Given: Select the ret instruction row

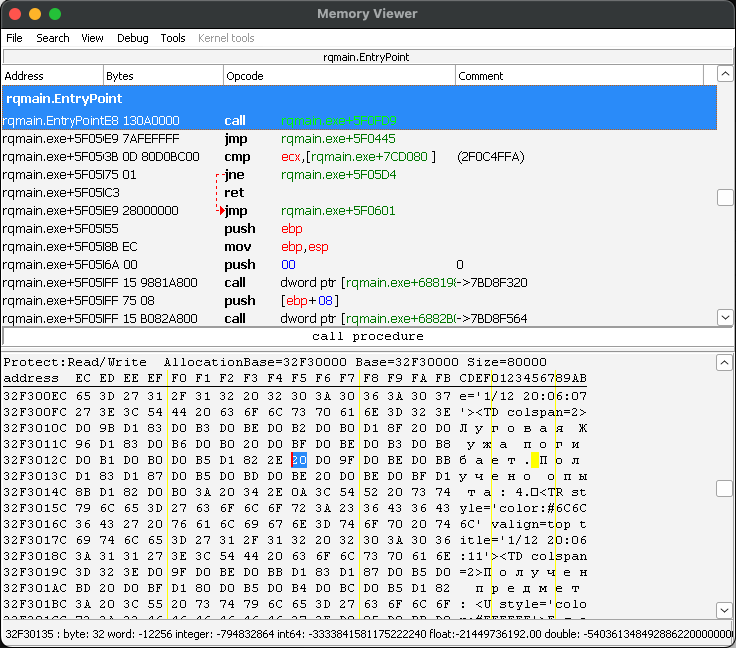Looking at the screenshot, I should pyautogui.click(x=359, y=192).
